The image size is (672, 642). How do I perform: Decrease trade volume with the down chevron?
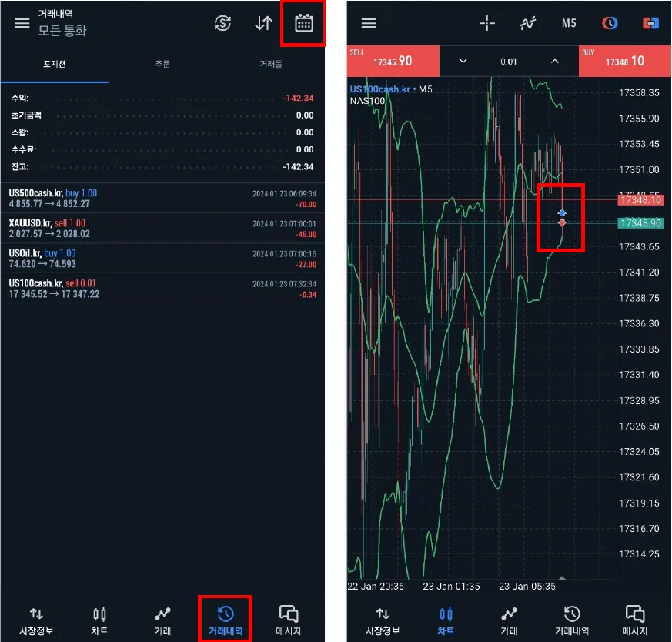click(463, 62)
